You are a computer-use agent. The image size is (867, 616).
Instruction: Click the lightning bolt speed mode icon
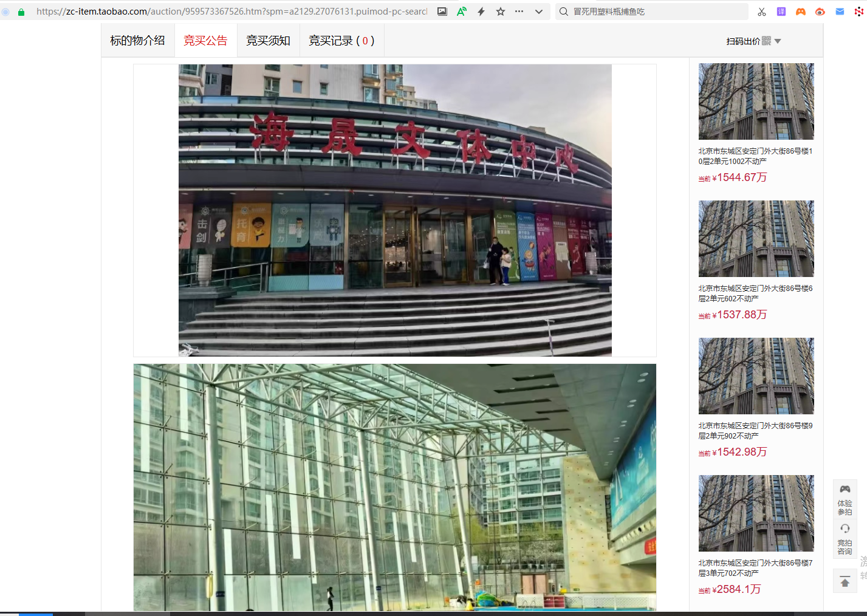481,12
